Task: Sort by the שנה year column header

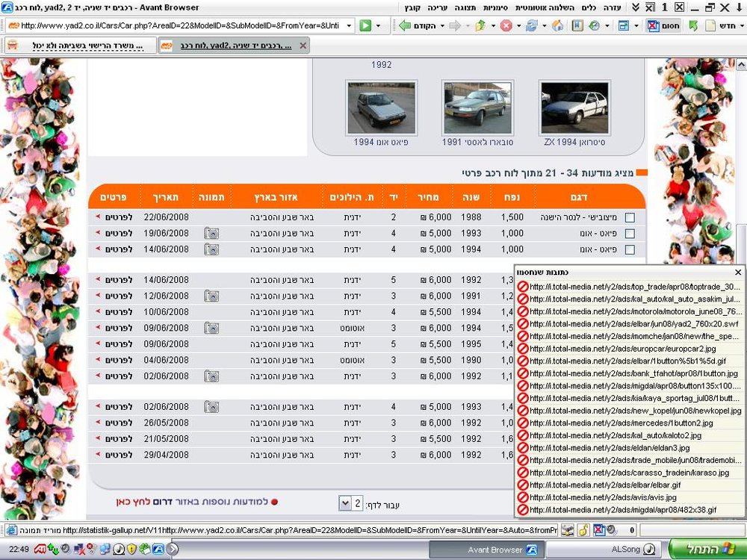Action: coord(471,197)
